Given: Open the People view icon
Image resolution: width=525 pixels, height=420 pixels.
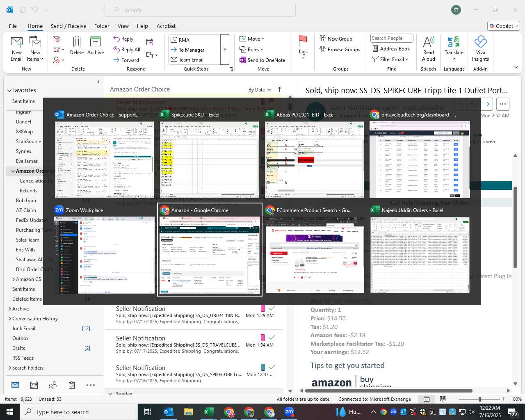Looking at the screenshot, I should [53, 385].
